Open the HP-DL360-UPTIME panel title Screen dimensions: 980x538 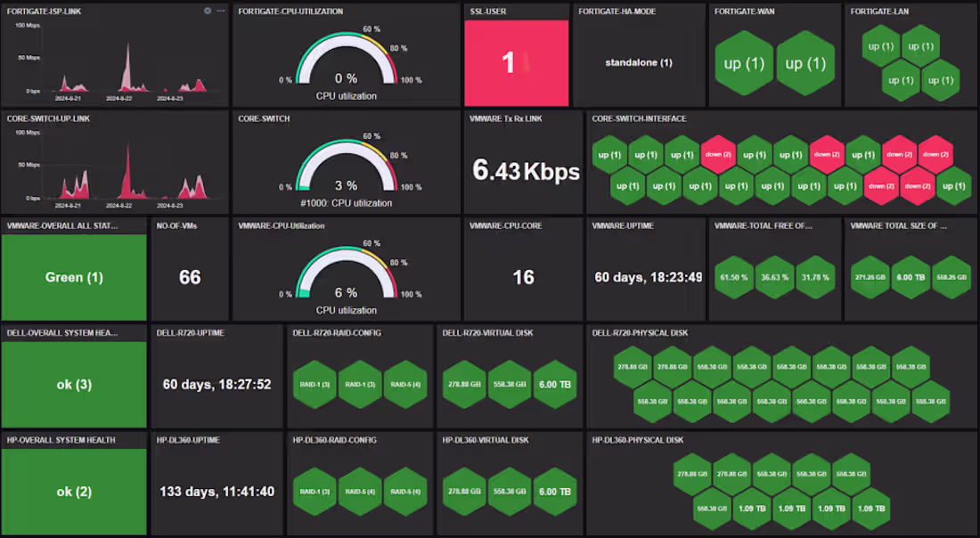(x=187, y=440)
